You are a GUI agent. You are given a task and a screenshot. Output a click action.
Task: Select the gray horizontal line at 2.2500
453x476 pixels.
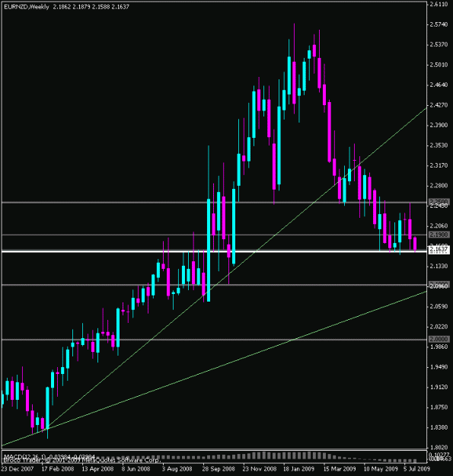[214, 202]
